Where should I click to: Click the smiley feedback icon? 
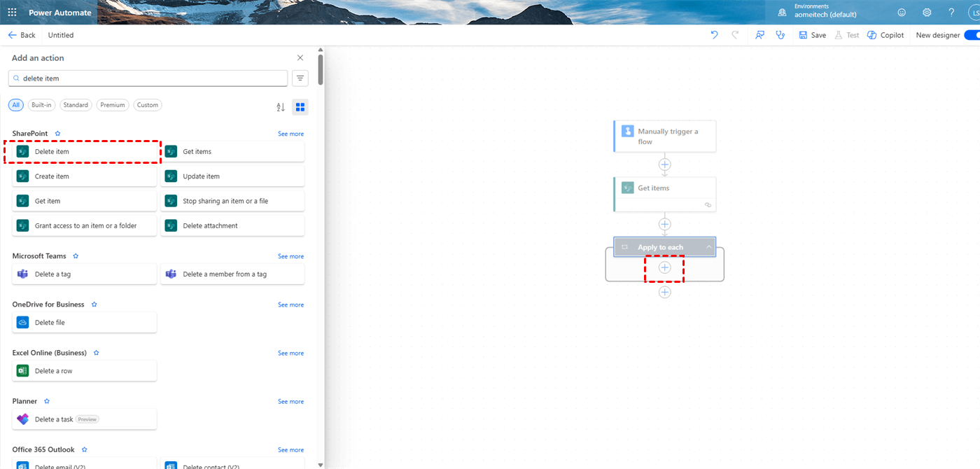point(902,13)
